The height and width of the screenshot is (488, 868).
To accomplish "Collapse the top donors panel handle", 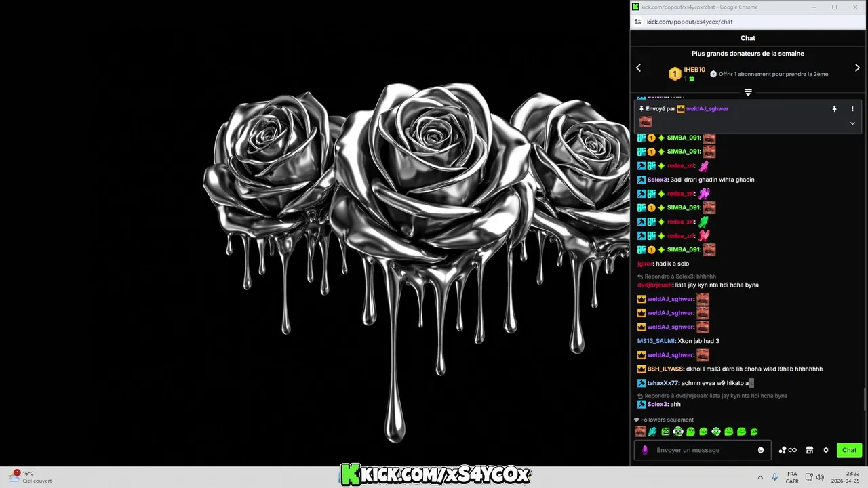I will [x=748, y=92].
